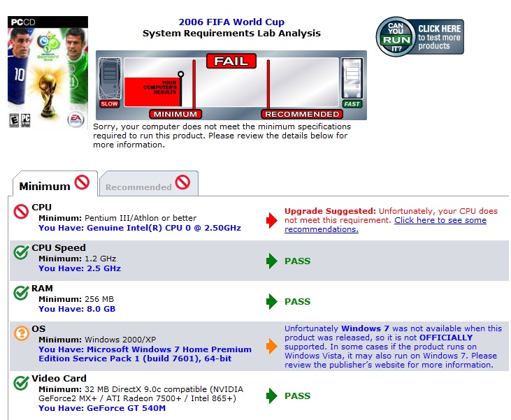Click the Windows 7 unofficial support notice
This screenshot has height=420, width=511.
coord(393,347)
